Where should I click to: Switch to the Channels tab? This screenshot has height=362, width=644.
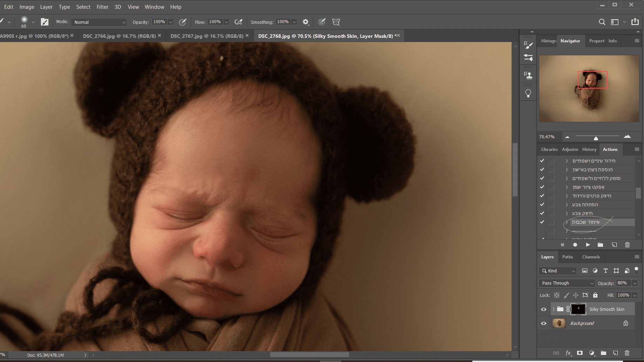(591, 257)
